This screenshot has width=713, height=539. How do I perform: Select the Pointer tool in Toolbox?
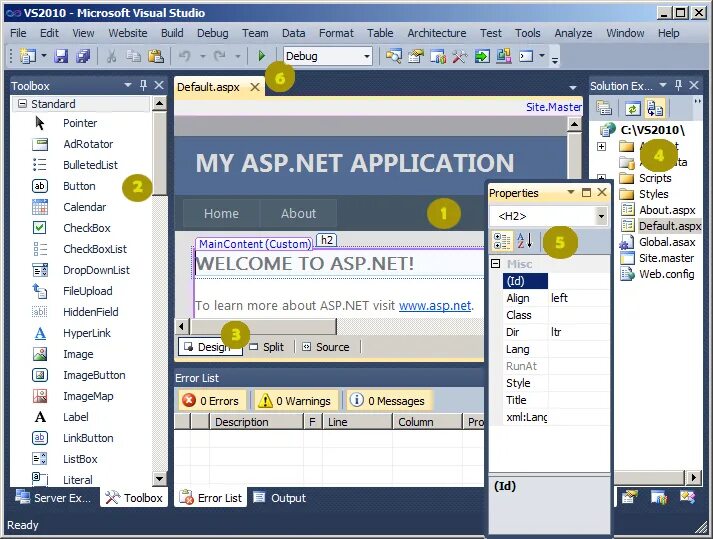point(80,123)
